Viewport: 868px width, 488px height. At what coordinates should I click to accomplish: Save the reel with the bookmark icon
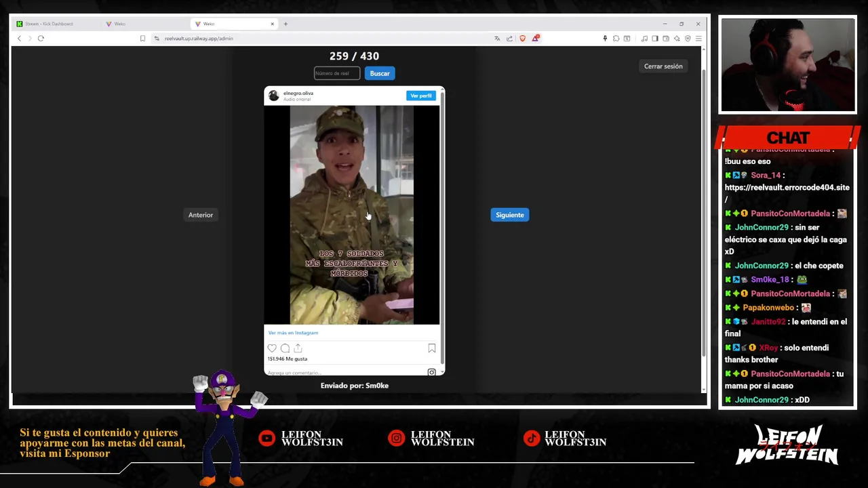[x=431, y=348]
